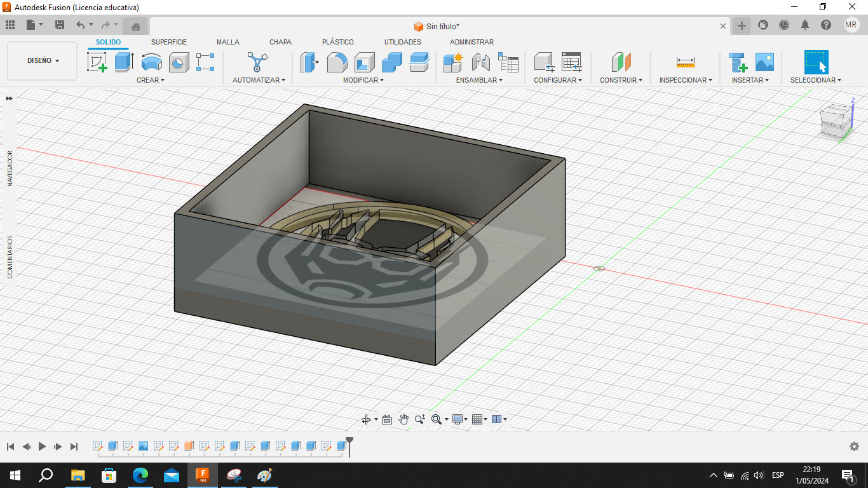Launch the Automatizar automated modeling tool
868x488 pixels.
(257, 62)
